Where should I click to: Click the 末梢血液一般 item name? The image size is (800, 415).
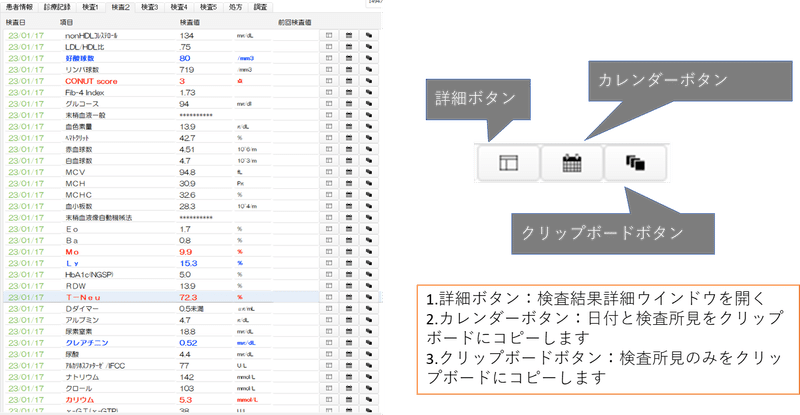(x=85, y=115)
